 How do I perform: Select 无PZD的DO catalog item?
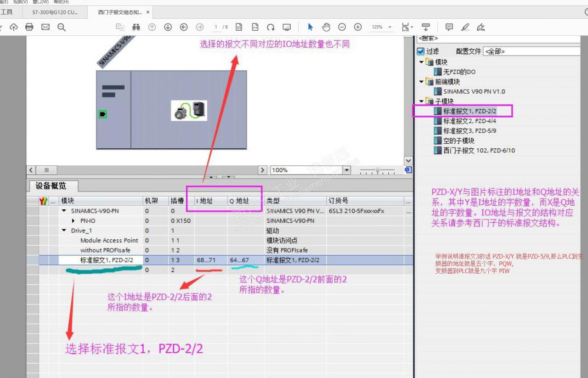455,72
